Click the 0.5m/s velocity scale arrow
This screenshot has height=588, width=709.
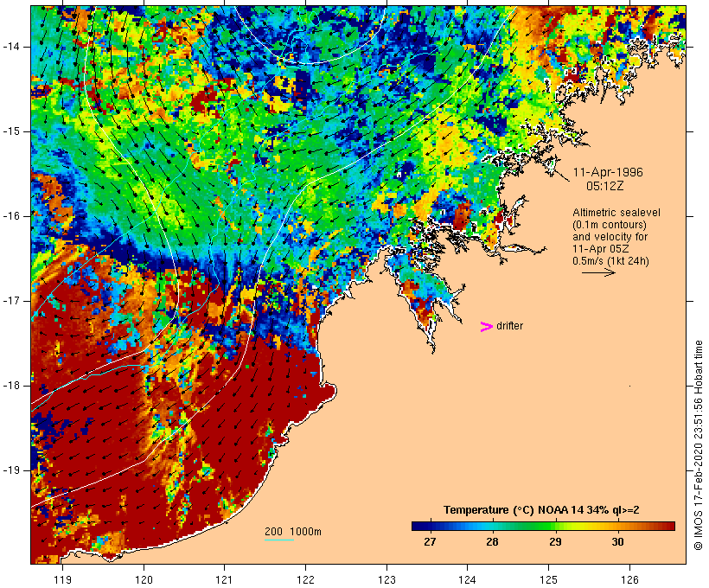[x=598, y=272]
